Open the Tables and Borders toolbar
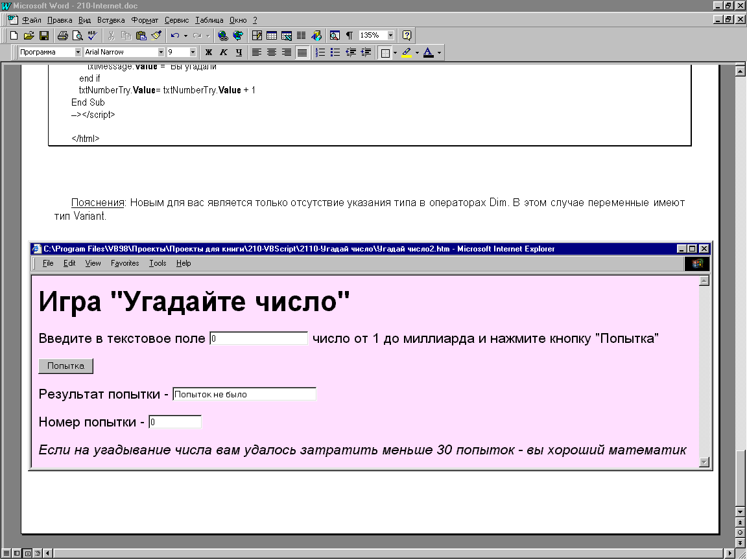 coord(257,35)
